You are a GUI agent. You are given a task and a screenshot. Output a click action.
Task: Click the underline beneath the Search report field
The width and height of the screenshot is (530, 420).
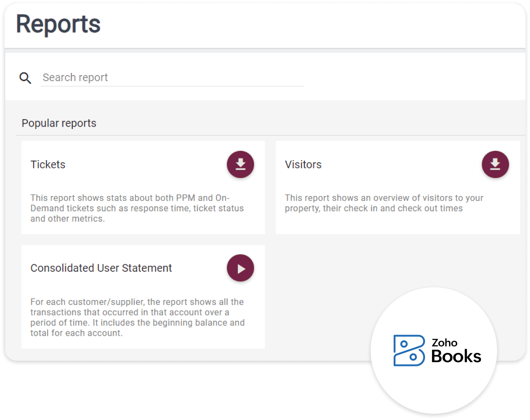(x=172, y=87)
